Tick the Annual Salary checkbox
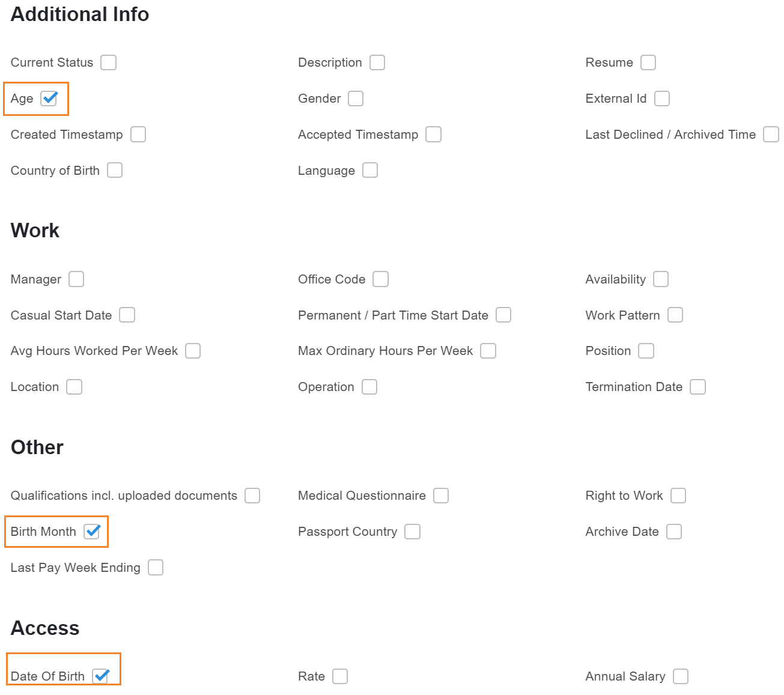This screenshot has height=695, width=784. point(680,676)
